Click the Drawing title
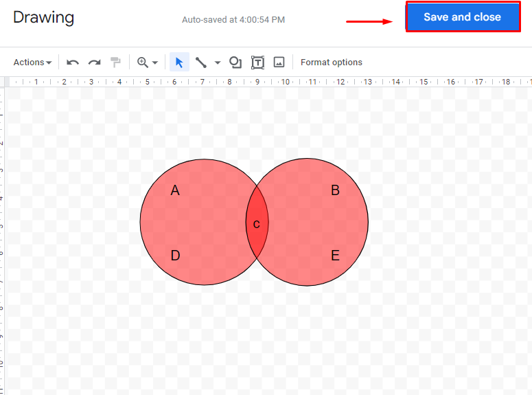Viewport: 532px width, 395px height. 43,17
